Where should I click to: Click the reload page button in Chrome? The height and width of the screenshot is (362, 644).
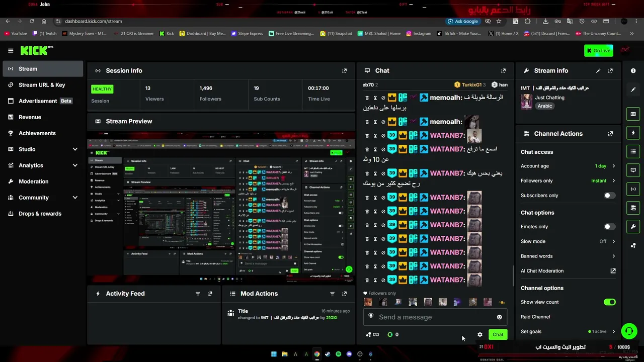pyautogui.click(x=32, y=21)
